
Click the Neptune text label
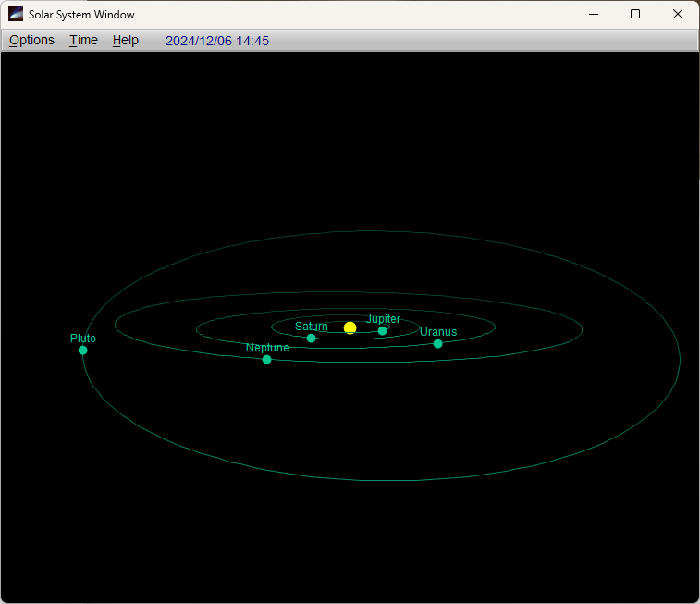tap(267, 348)
